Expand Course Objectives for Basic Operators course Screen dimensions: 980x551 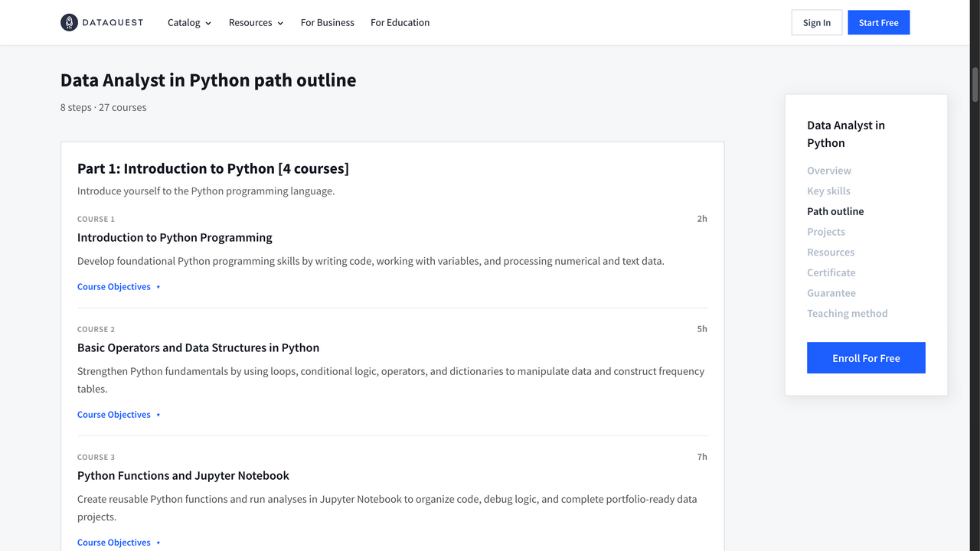[x=119, y=415]
